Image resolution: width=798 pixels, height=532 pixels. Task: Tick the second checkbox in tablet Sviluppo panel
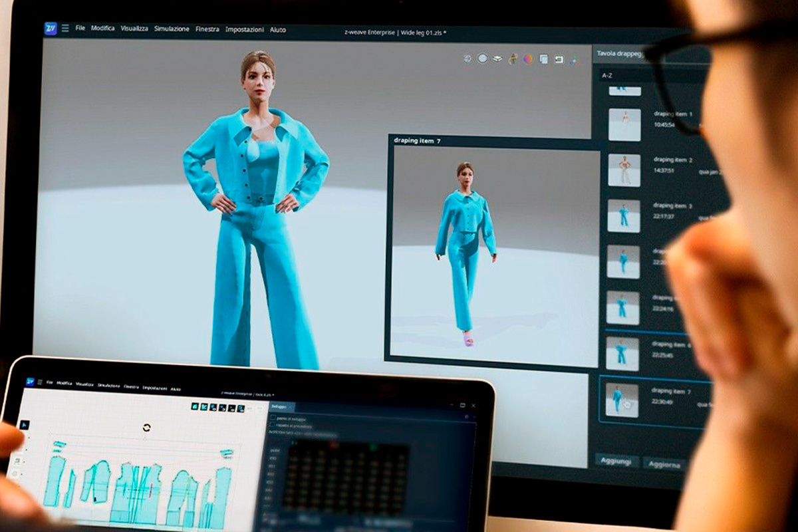click(x=273, y=426)
